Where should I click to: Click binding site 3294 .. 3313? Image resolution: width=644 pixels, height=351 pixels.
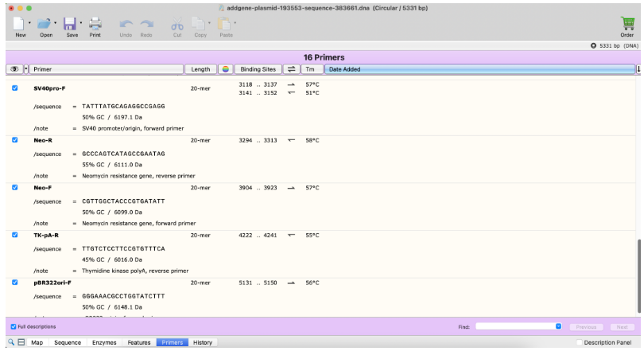click(x=258, y=140)
